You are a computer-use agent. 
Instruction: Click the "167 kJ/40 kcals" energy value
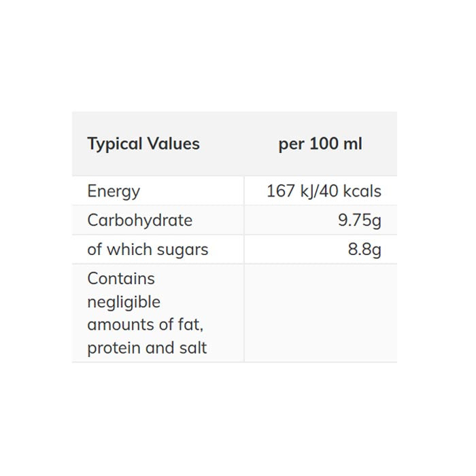(x=324, y=191)
